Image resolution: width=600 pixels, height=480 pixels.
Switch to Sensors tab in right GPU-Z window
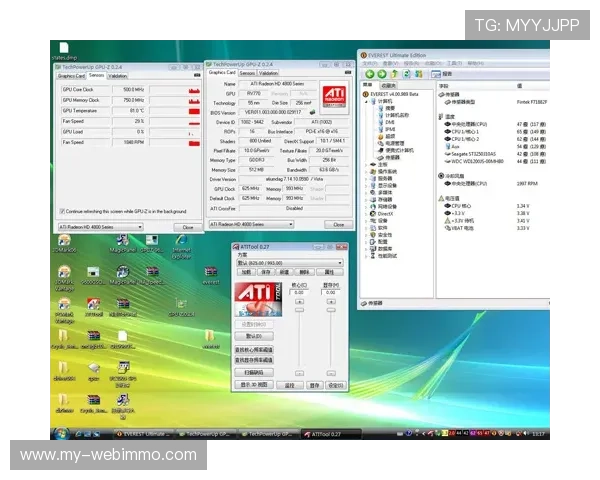[x=247, y=73]
